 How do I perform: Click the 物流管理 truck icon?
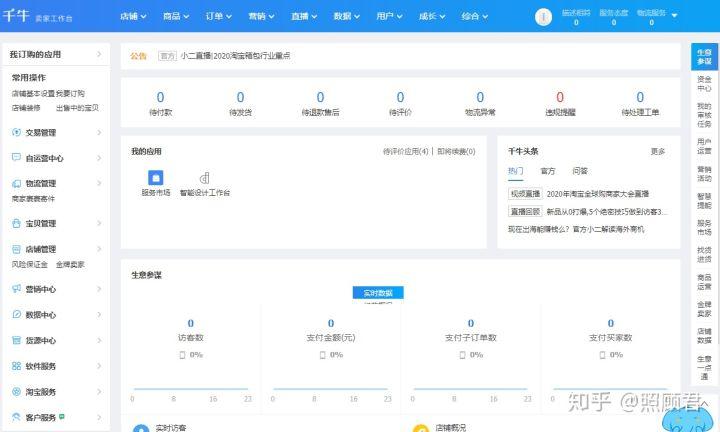17,183
